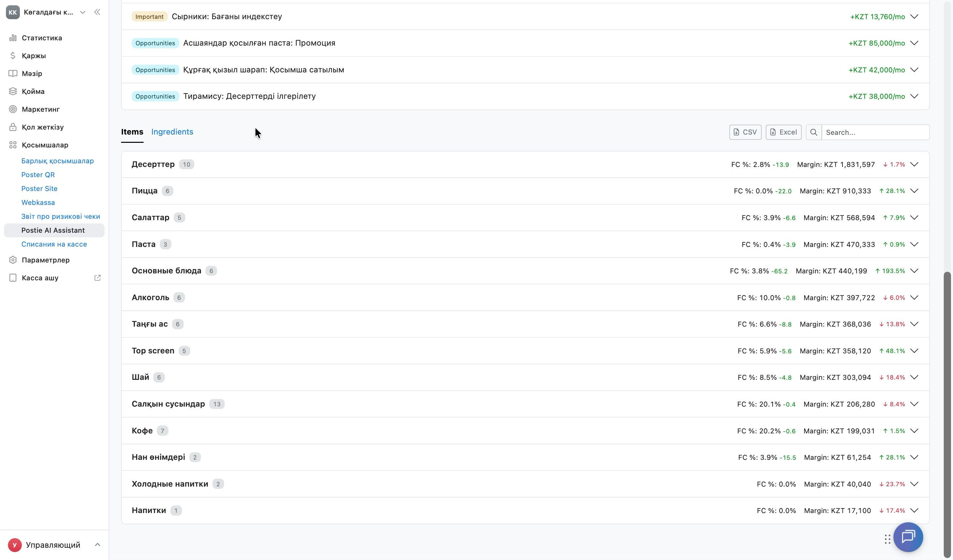Screen dimensions: 953x560
Task: Select the Items tab
Action: coord(132,132)
